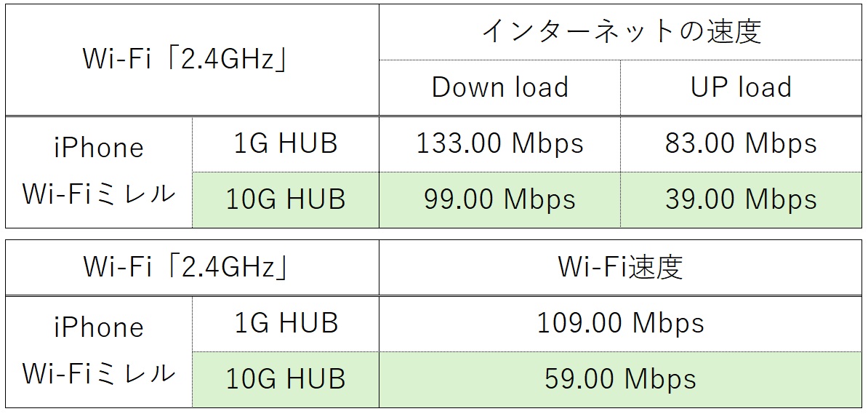Image resolution: width=868 pixels, height=414 pixels.
Task: Select 1G HUB cell next to 133.00 Mbps
Action: pyautogui.click(x=286, y=143)
